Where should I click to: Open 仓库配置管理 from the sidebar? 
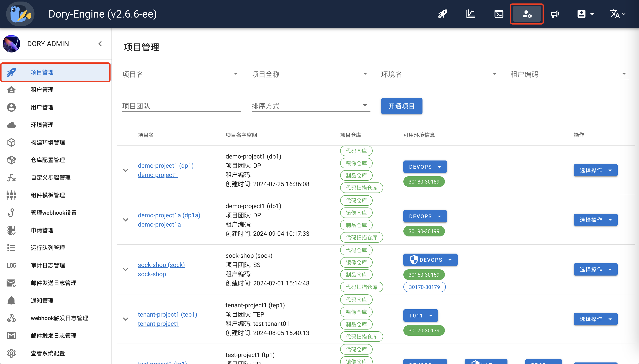[x=48, y=160]
